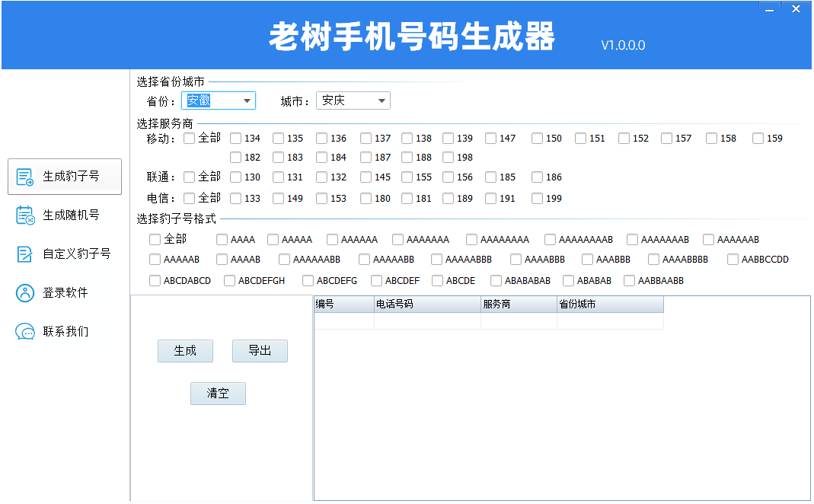Viewport: 814px width, 504px height.
Task: Click the 导出 button
Action: (260, 352)
